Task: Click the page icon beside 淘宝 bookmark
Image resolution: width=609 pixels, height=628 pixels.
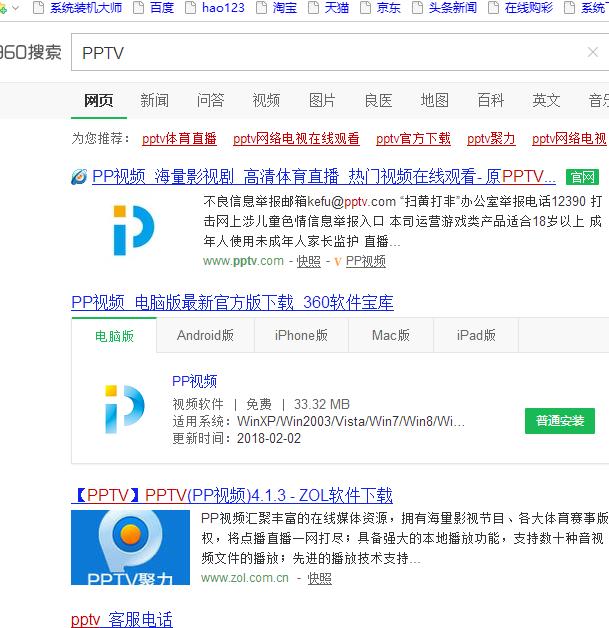Action: click(261, 7)
